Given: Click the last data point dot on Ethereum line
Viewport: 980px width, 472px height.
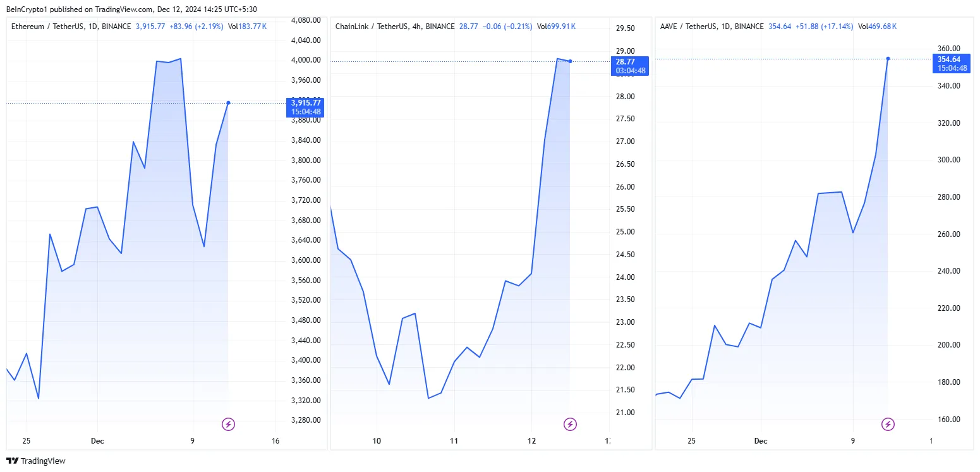Looking at the screenshot, I should [x=228, y=102].
